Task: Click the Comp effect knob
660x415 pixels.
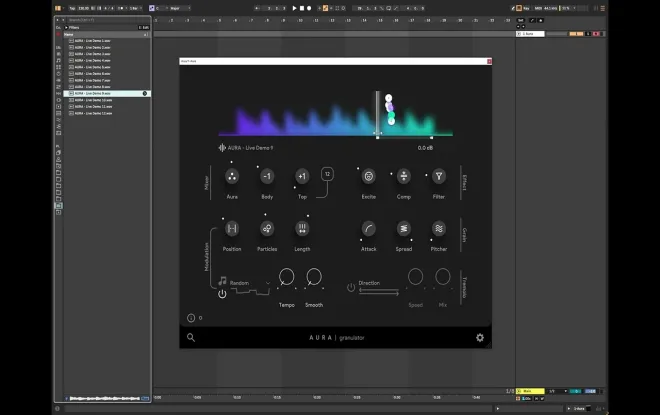Action: (404, 176)
